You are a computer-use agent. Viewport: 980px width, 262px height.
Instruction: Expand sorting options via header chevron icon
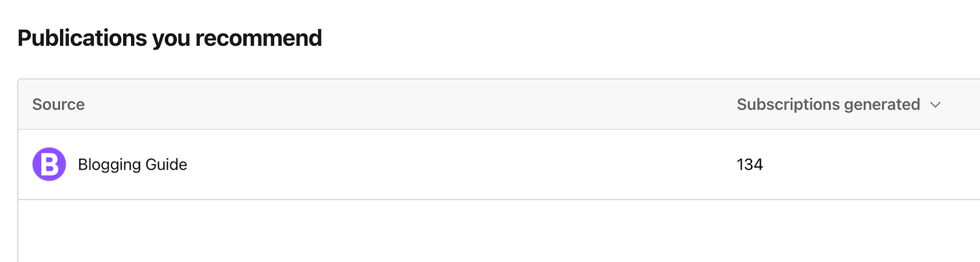[935, 105]
